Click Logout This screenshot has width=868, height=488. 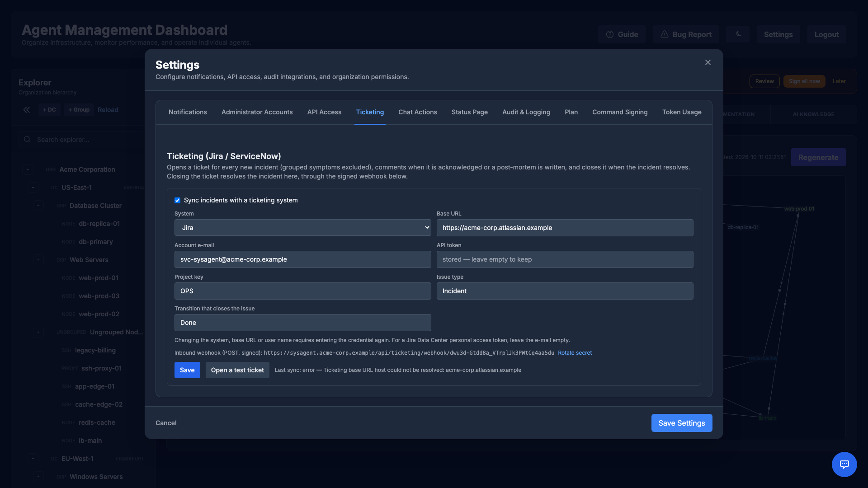[826, 34]
